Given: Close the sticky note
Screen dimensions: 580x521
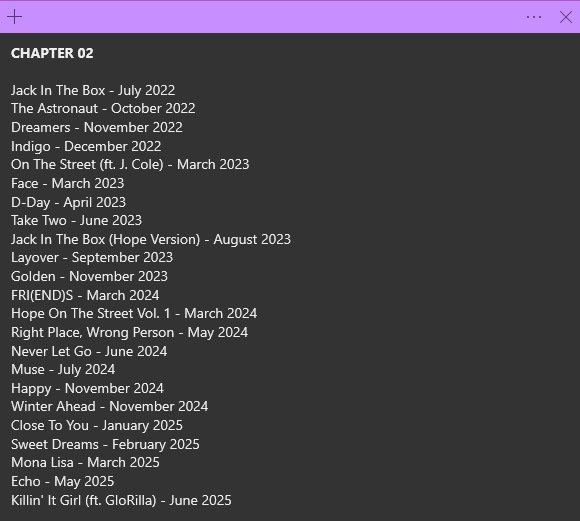Looking at the screenshot, I should (x=566, y=17).
